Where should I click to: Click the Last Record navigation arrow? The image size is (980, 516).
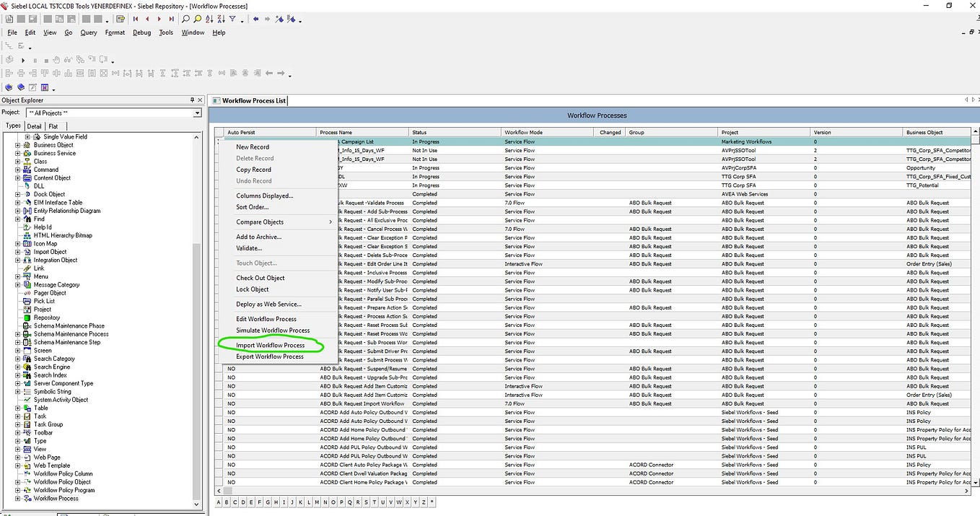172,19
